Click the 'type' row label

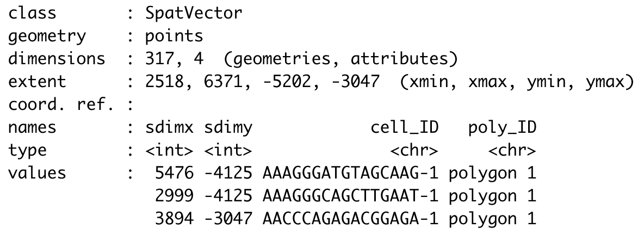click(x=27, y=151)
